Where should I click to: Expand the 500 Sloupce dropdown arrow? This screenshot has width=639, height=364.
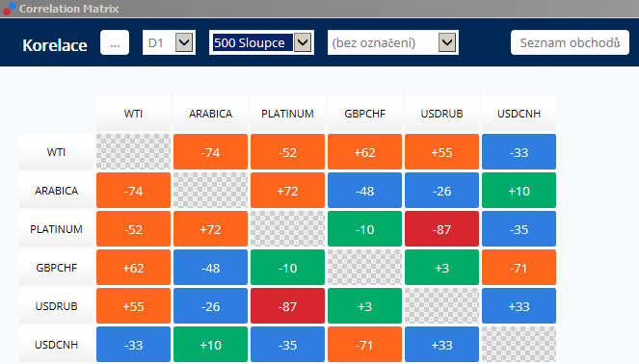[x=303, y=42]
